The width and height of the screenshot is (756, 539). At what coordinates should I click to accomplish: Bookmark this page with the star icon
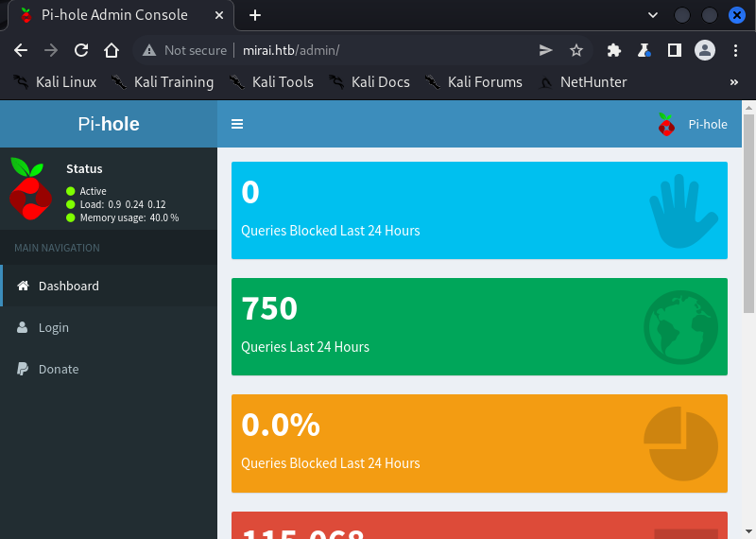576,50
